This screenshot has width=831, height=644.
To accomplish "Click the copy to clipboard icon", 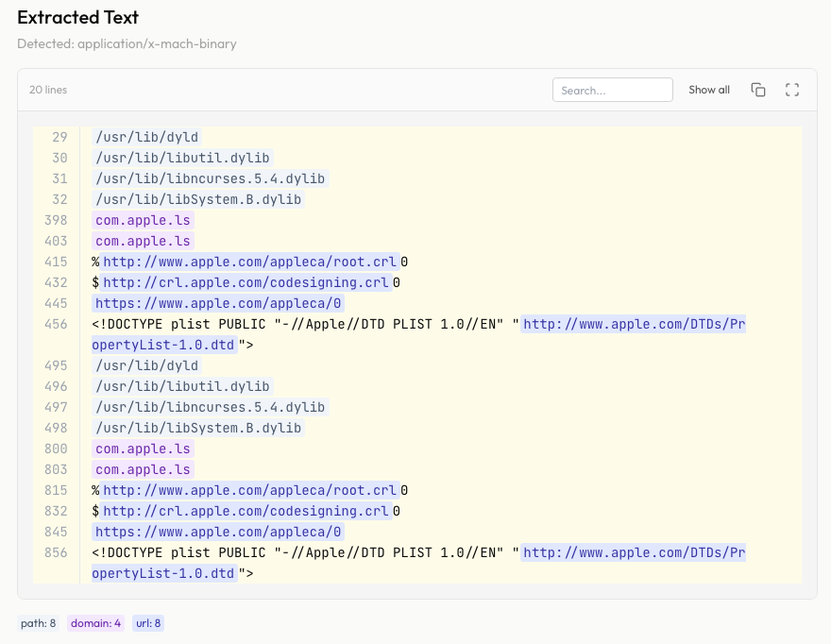I will 758,90.
